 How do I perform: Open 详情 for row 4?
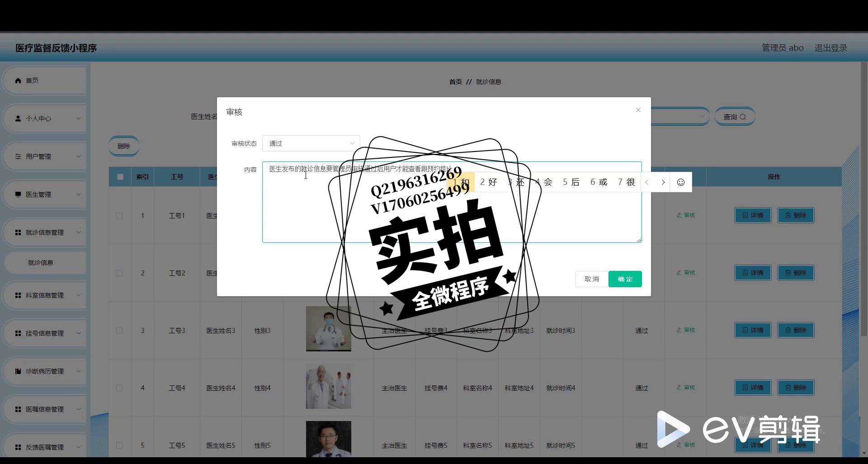point(753,388)
